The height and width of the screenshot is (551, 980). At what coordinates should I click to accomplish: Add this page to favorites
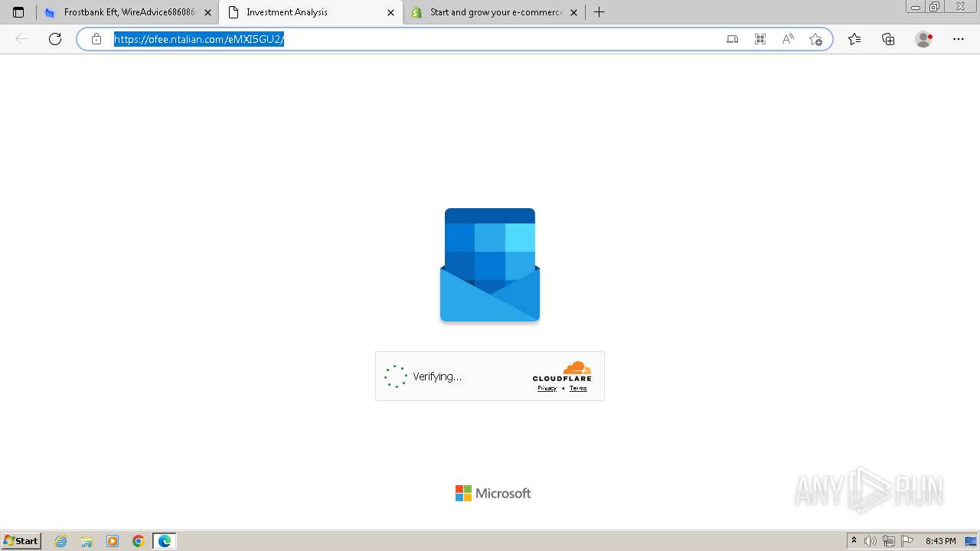[x=815, y=39]
